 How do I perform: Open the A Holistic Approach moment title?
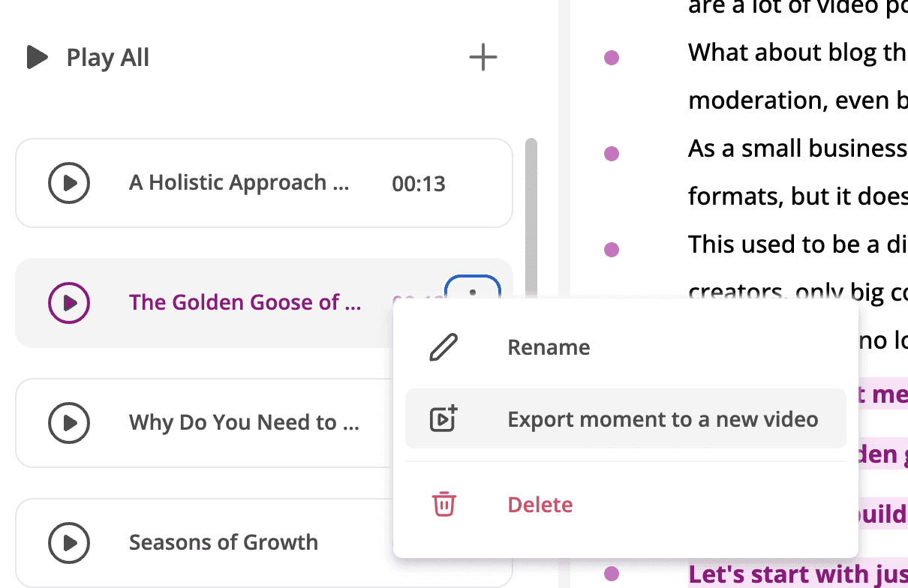[x=239, y=182]
